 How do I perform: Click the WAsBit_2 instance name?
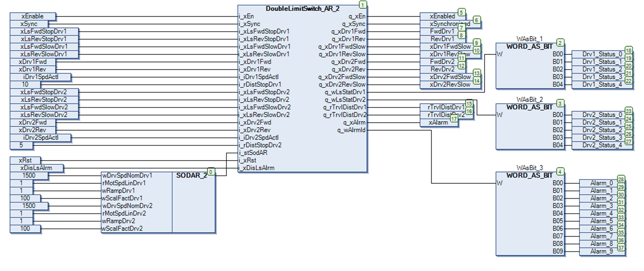tap(529, 100)
